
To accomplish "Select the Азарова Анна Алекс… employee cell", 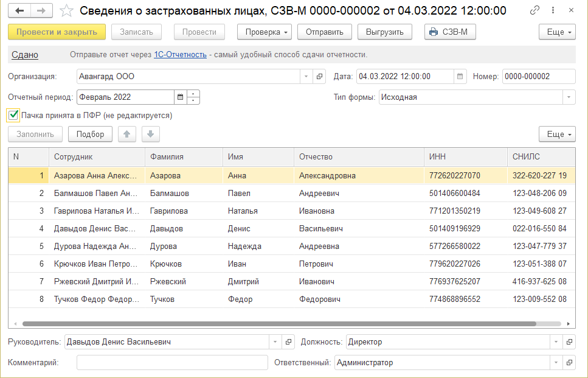I will 97,176.
